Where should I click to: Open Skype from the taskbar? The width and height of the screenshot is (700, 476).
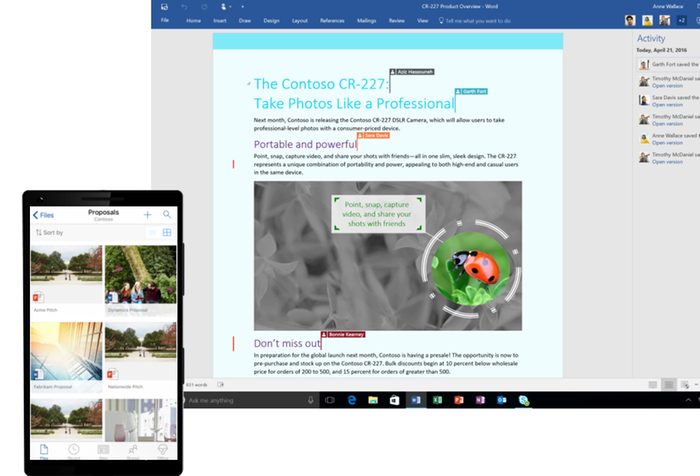click(524, 400)
